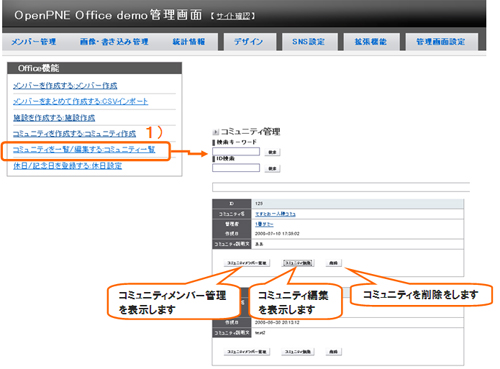The height and width of the screenshot is (369, 500).
Task: Open the コミュニティ一覧 link
Action: click(84, 150)
